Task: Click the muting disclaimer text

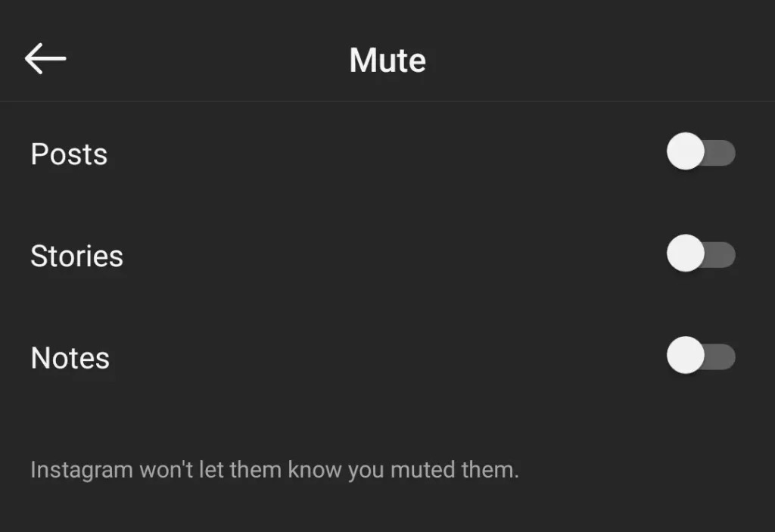Action: [x=274, y=469]
